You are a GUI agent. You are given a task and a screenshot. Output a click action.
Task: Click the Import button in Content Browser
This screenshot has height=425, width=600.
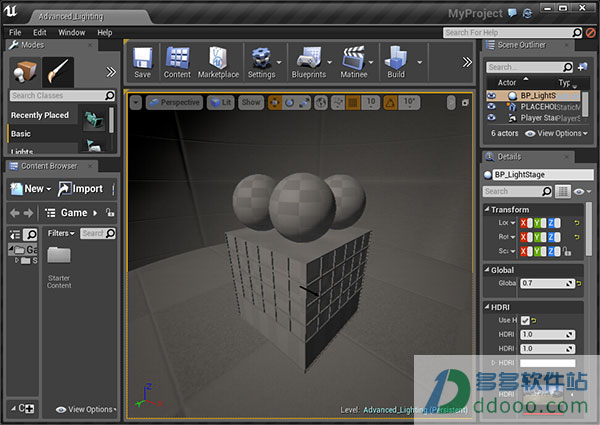tap(80, 189)
